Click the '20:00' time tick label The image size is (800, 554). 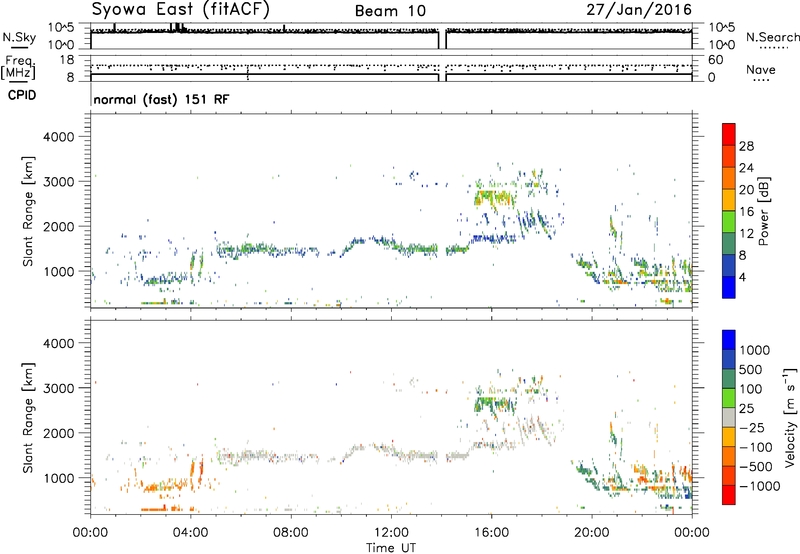point(591,533)
